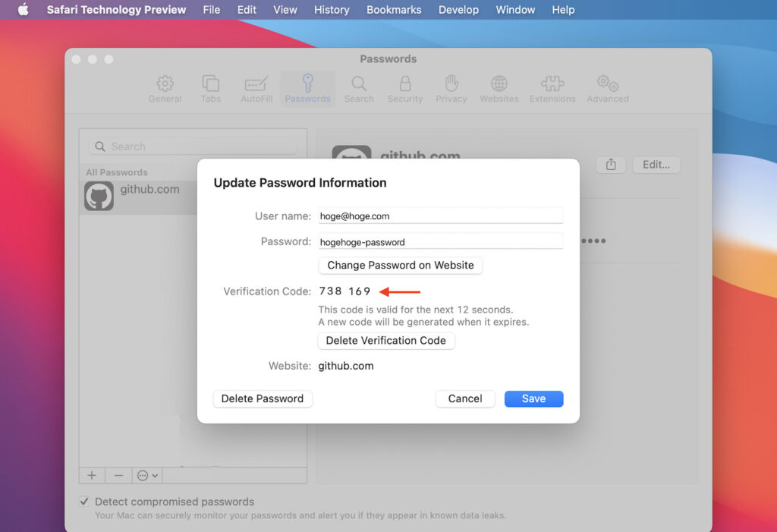Expand the ellipsis more-options dropdown
This screenshot has height=532, width=777.
pos(147,475)
